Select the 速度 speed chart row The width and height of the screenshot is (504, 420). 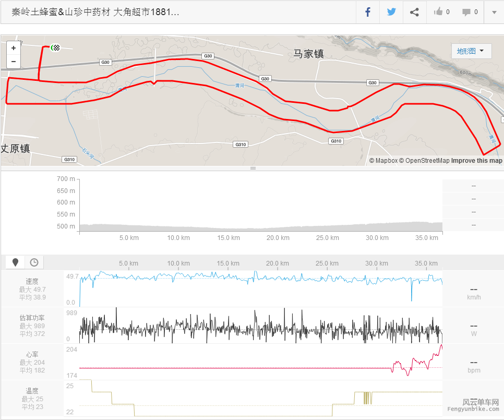point(32,289)
